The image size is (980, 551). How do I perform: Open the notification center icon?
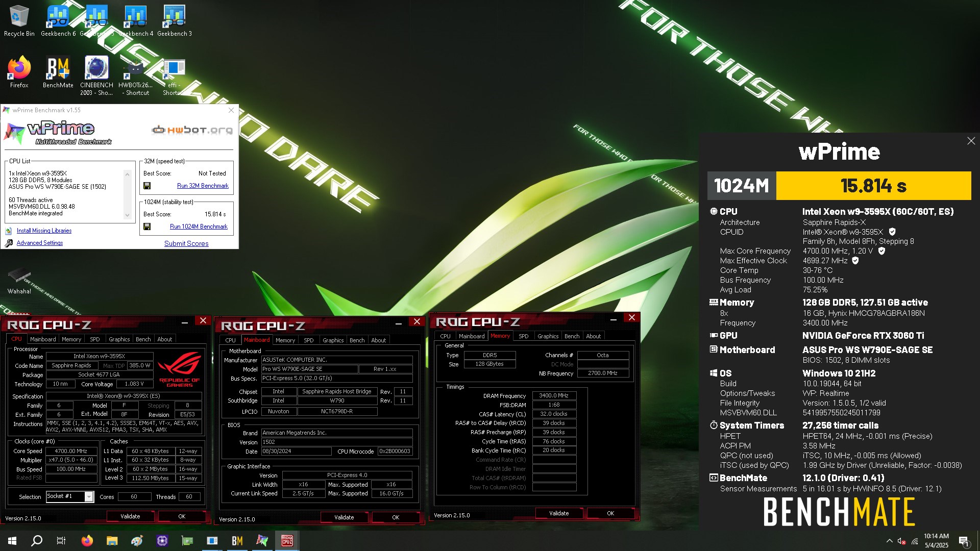pyautogui.click(x=964, y=541)
